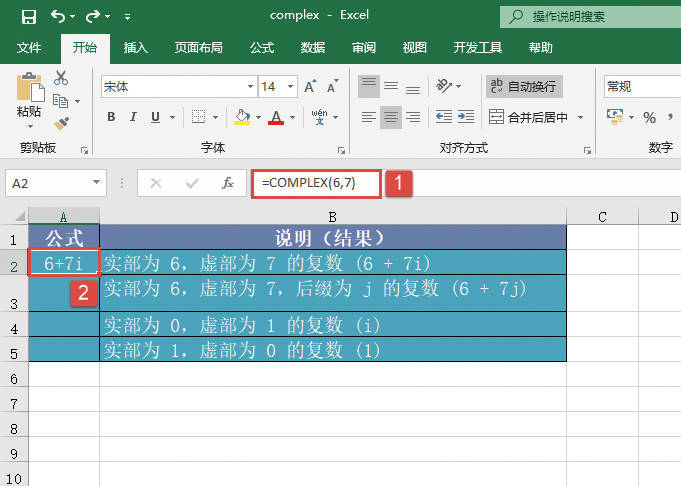The image size is (681, 486).
Task: Click the percent style icon
Action: coord(649,118)
